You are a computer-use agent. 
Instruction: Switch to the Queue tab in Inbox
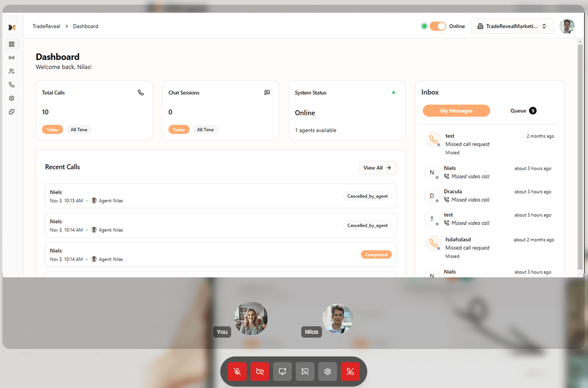point(523,110)
